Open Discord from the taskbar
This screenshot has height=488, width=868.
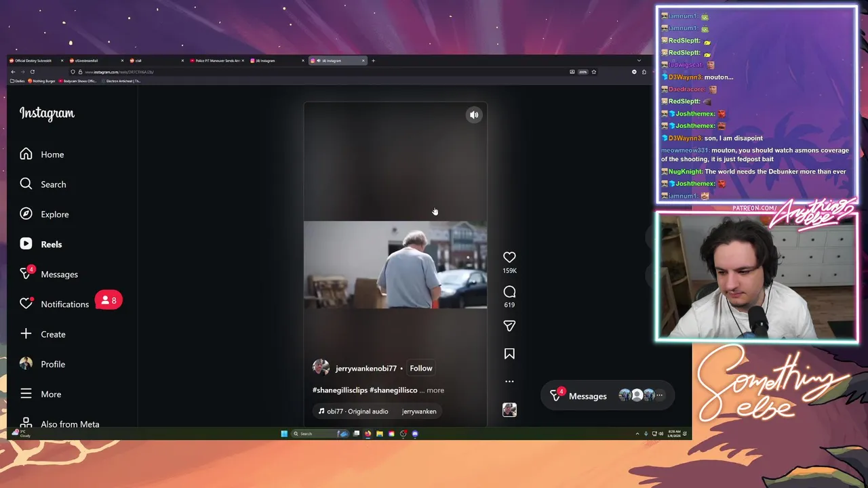[x=415, y=434]
